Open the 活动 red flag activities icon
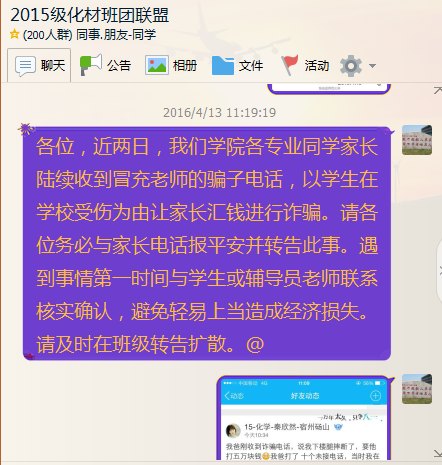 289,65
